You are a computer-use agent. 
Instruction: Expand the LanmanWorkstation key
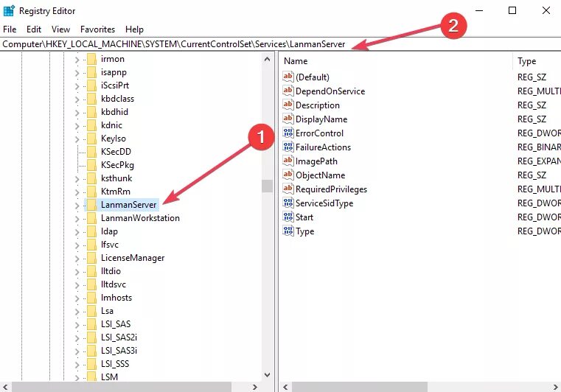click(x=77, y=219)
